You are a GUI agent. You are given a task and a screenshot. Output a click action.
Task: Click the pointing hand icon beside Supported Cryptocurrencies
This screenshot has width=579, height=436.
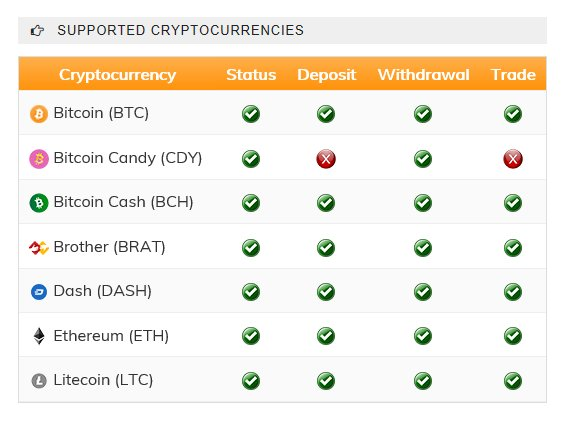coord(37,30)
